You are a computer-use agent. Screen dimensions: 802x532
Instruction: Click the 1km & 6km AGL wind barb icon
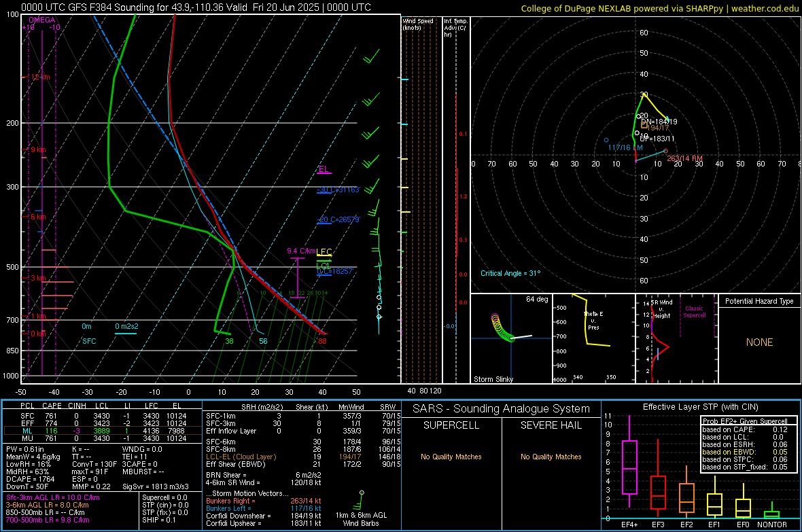click(x=361, y=500)
